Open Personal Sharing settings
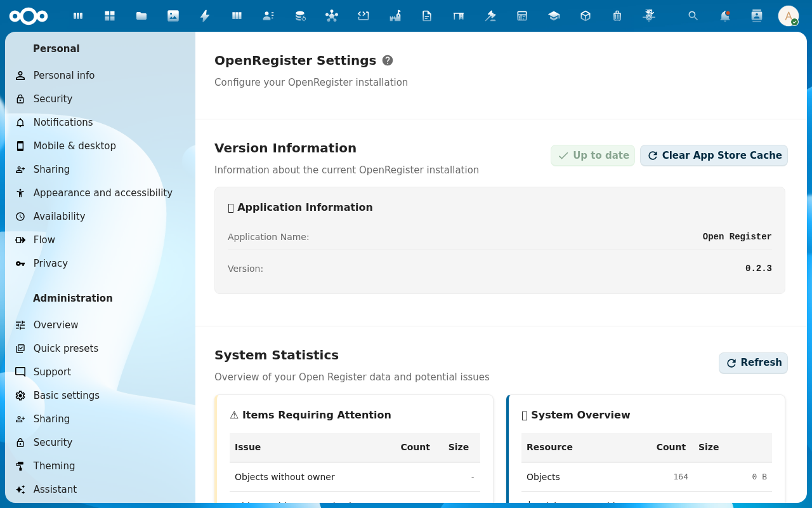Viewport: 812px width, 508px height. [x=100, y=169]
